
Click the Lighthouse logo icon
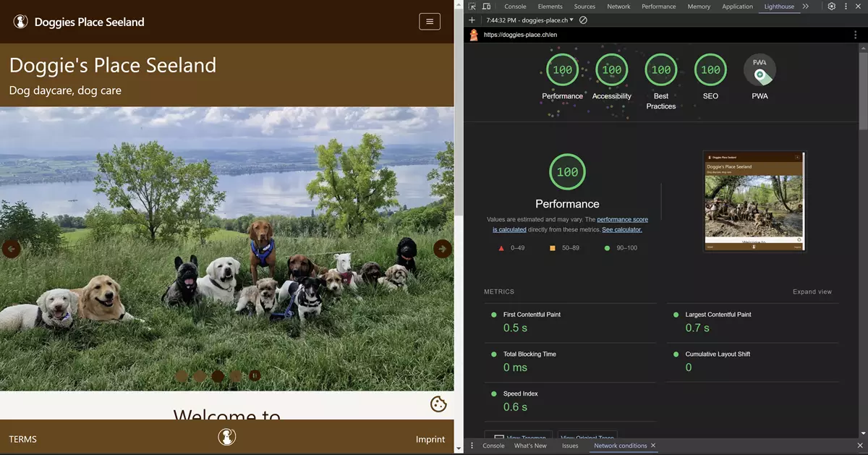474,35
